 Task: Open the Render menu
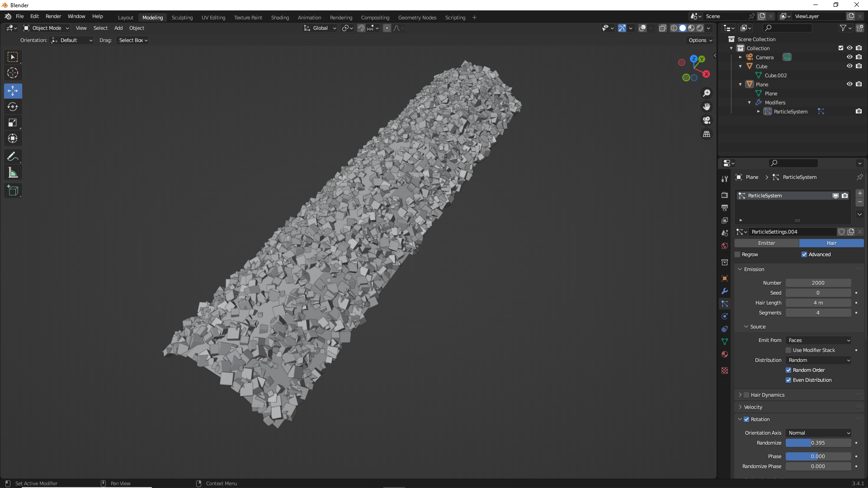[53, 16]
